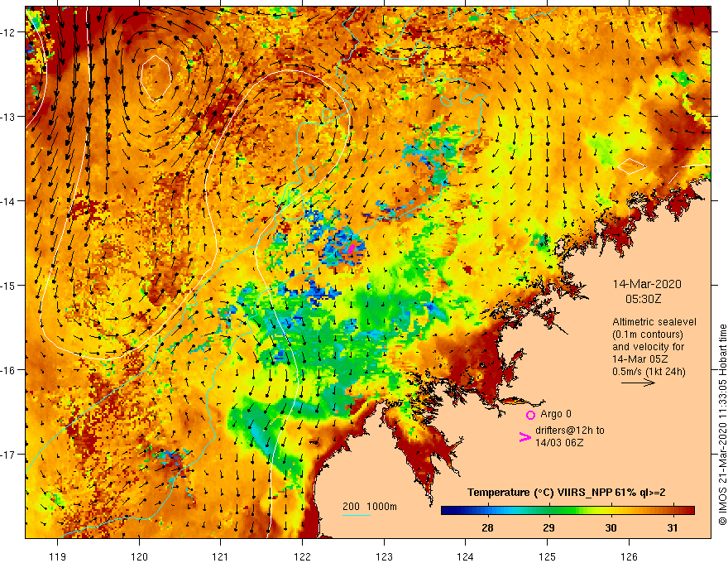The width and height of the screenshot is (728, 563).
Task: Click the '14/03 06Z' text
Action: pos(559,443)
